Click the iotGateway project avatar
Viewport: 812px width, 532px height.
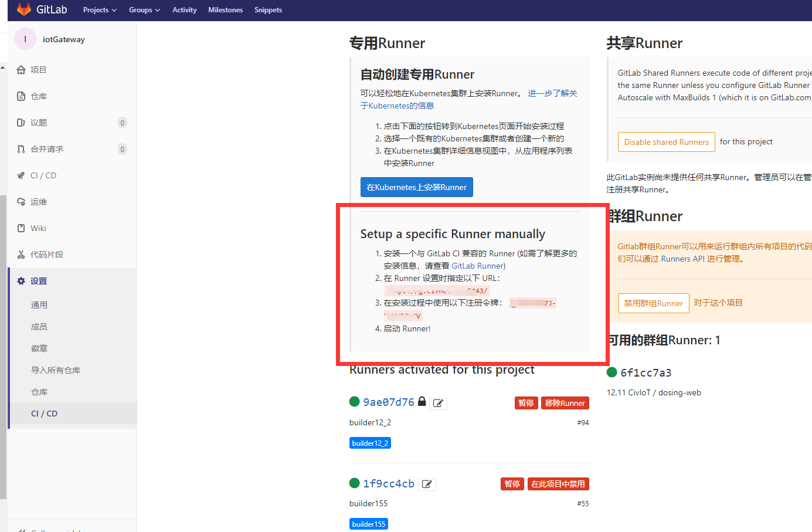[25, 39]
